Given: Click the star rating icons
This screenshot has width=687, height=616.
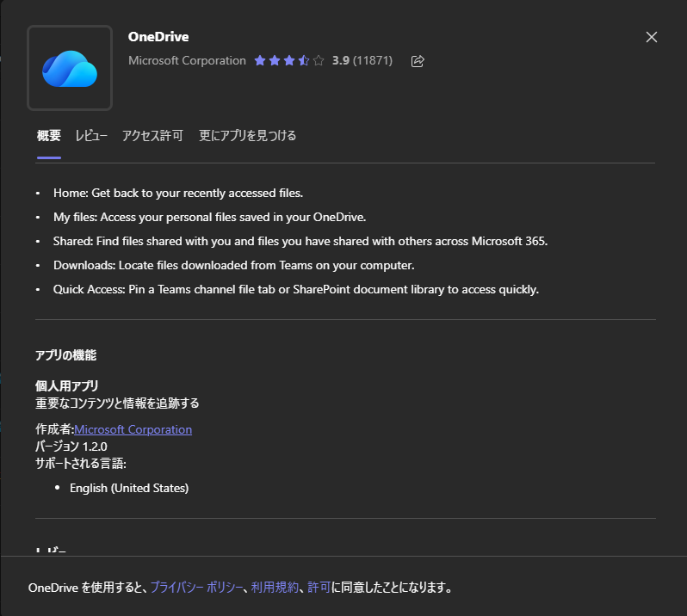Looking at the screenshot, I should click(289, 60).
